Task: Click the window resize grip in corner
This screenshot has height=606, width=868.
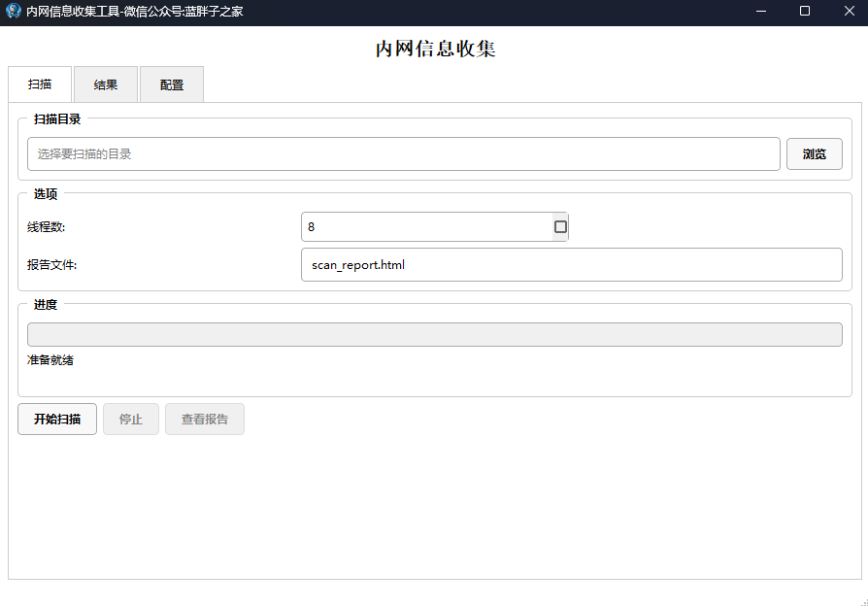Action: 864,602
